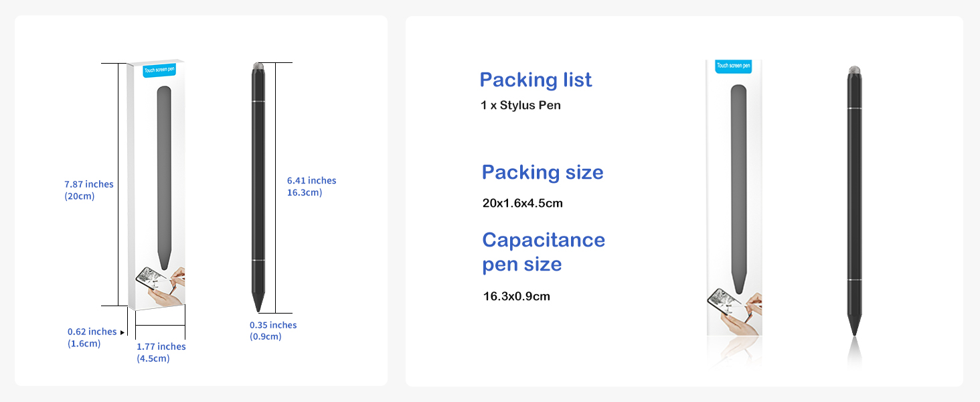980x402 pixels.
Task: Click the phone-in-hand picture on left packaging box
Action: click(x=160, y=287)
